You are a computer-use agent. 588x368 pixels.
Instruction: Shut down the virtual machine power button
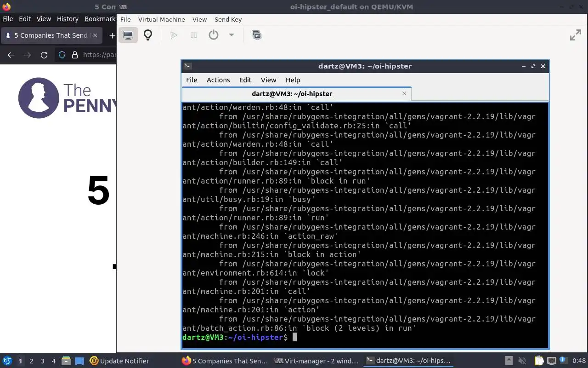click(x=214, y=35)
